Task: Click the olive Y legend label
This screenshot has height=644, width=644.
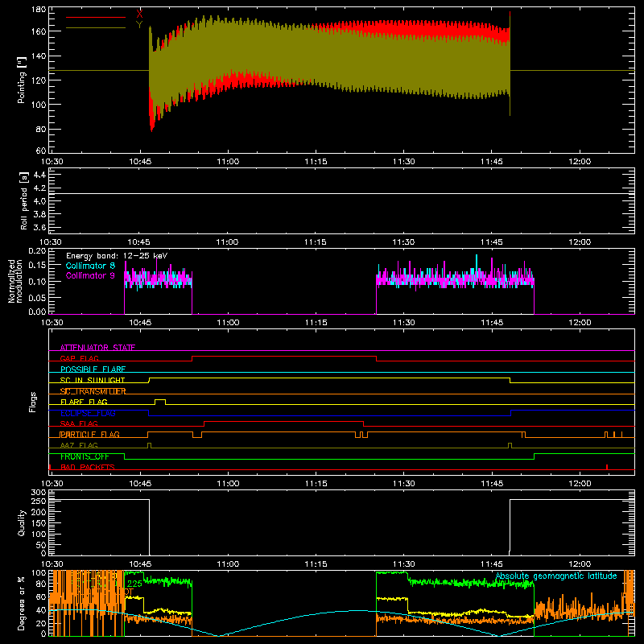Action: pos(139,25)
